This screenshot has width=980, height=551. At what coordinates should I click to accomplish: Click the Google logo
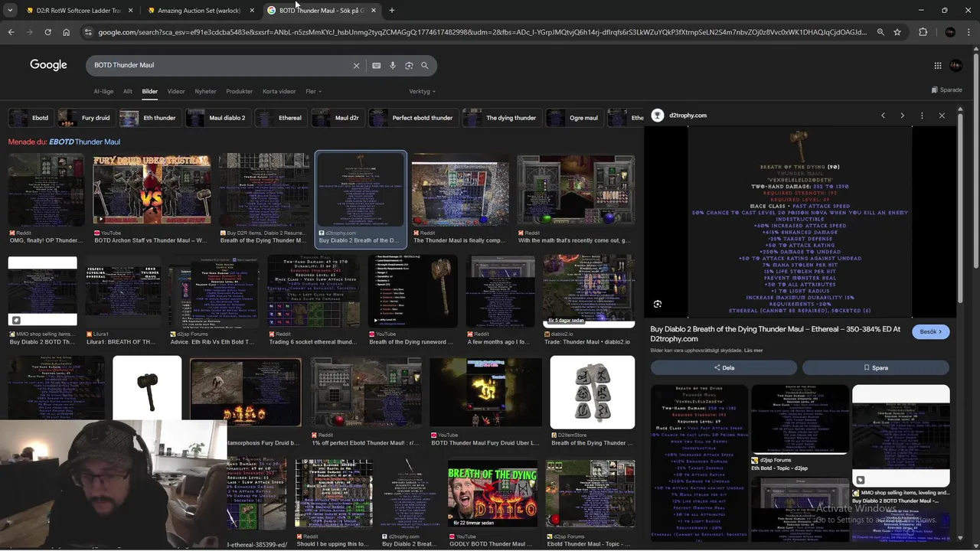pyautogui.click(x=48, y=65)
